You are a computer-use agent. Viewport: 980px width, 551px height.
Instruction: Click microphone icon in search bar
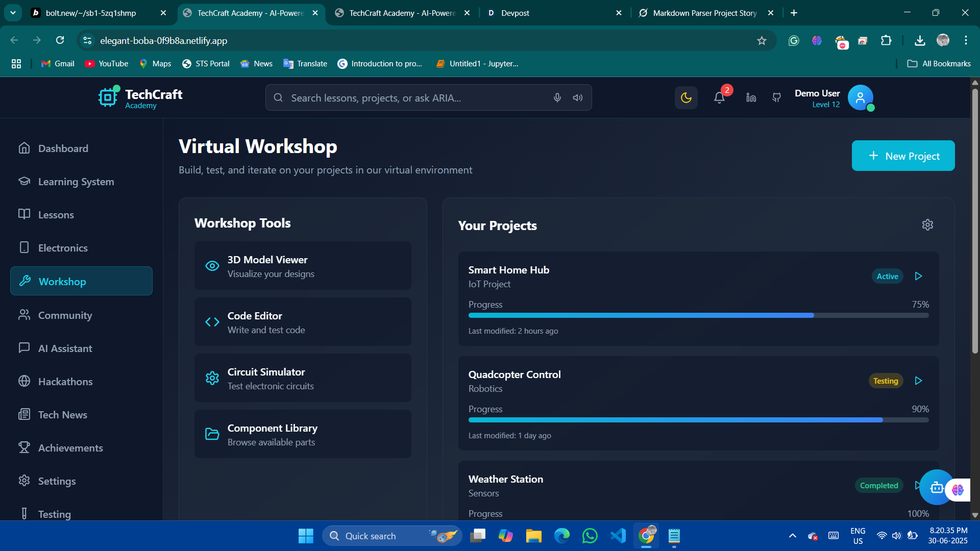tap(557, 97)
